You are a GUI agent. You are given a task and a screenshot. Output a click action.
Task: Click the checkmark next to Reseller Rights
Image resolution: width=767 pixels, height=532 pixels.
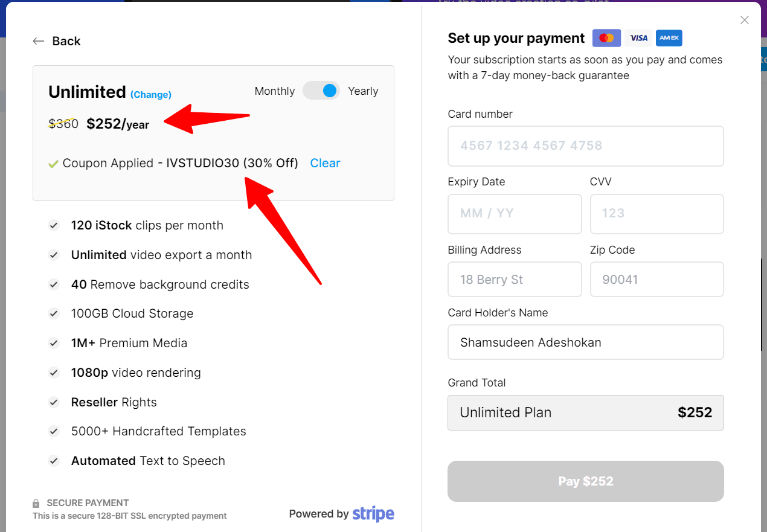(x=54, y=402)
